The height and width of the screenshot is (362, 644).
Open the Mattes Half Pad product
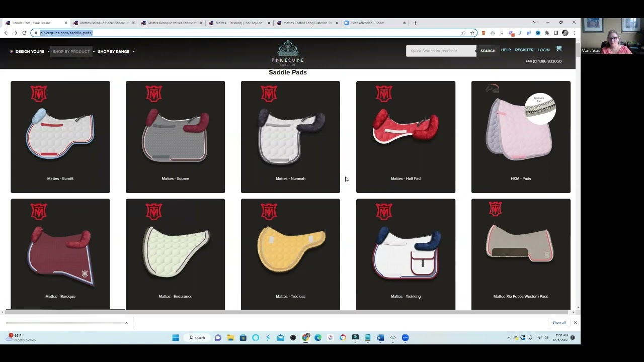coord(406,137)
